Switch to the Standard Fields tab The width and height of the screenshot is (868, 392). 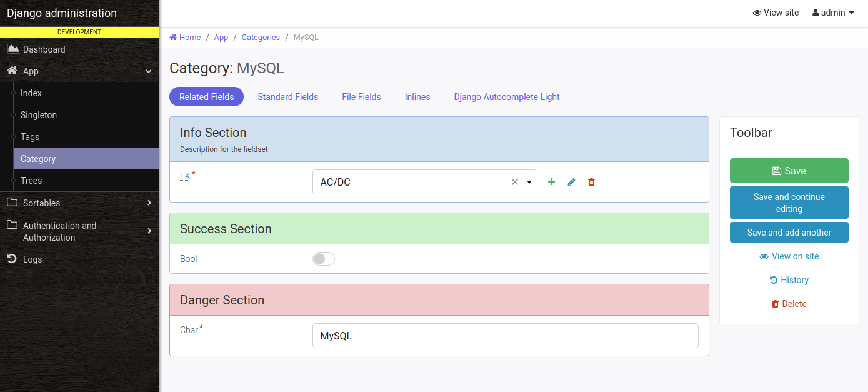(288, 97)
